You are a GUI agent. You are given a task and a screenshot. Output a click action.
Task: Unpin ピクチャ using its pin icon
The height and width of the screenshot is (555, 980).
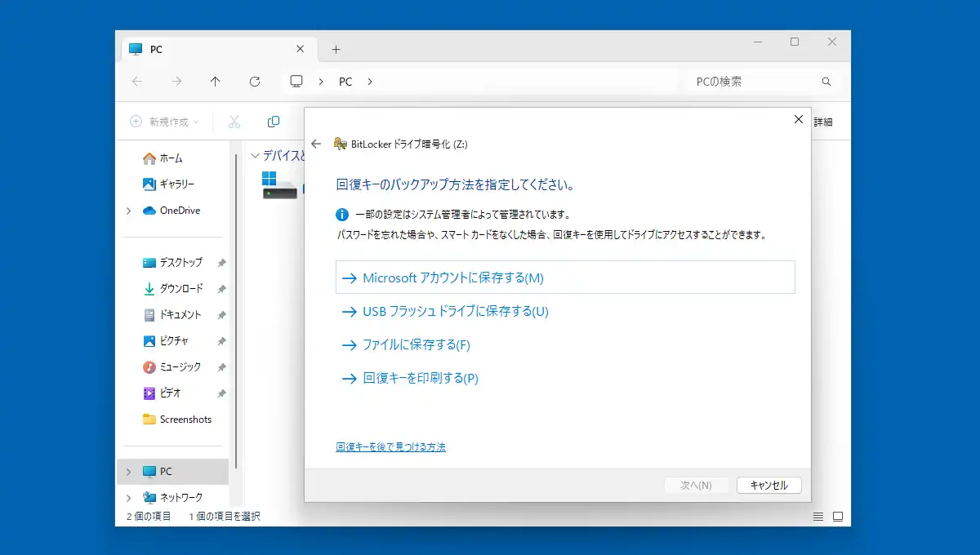coord(221,341)
